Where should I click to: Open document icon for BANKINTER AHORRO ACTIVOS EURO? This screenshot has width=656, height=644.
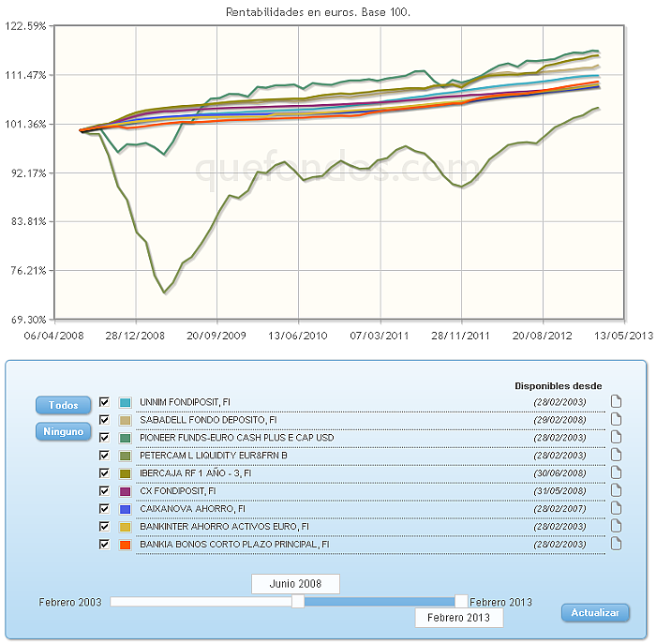click(x=616, y=526)
